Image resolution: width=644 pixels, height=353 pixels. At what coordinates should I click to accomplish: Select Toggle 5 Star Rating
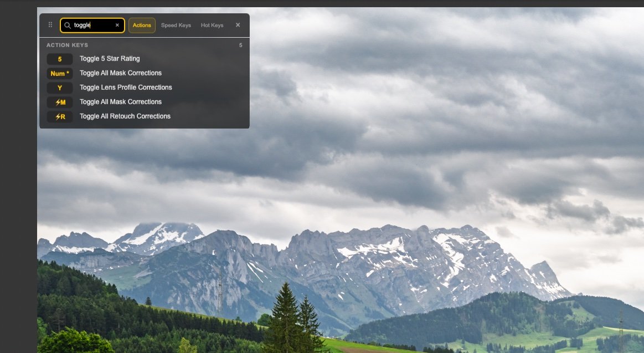click(110, 59)
